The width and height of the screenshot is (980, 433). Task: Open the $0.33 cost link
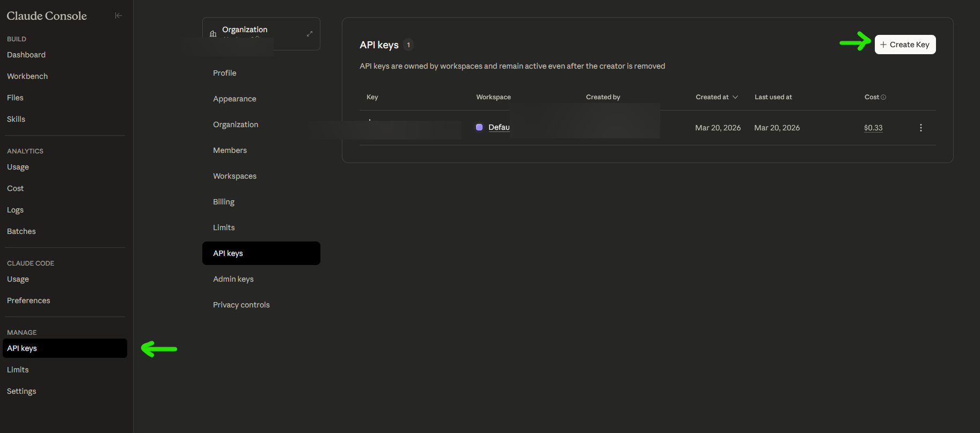[873, 128]
